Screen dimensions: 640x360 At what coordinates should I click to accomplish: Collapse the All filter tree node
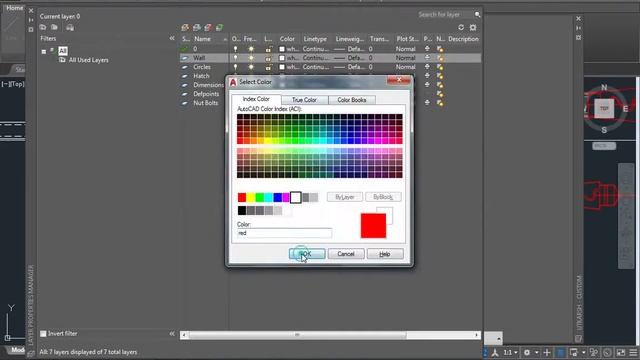pos(44,51)
